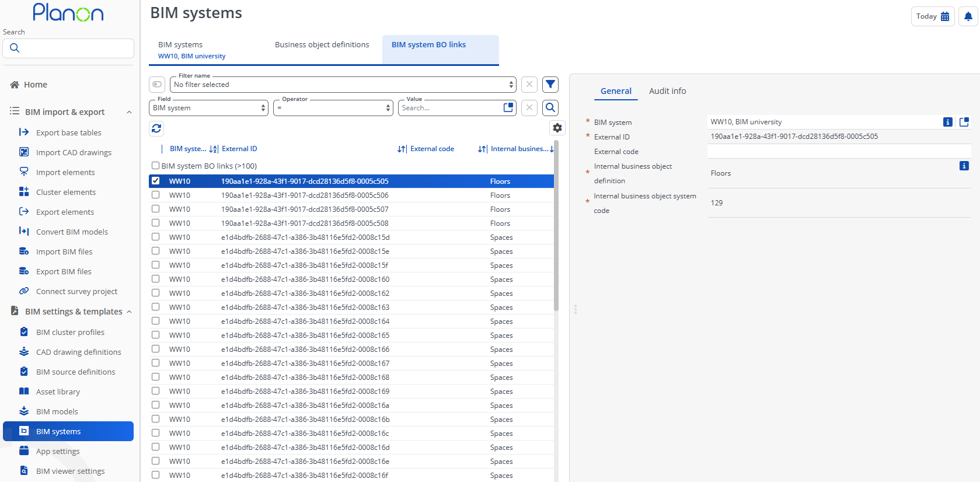The width and height of the screenshot is (980, 482).
Task: Open the Operator dropdown
Action: (x=333, y=108)
